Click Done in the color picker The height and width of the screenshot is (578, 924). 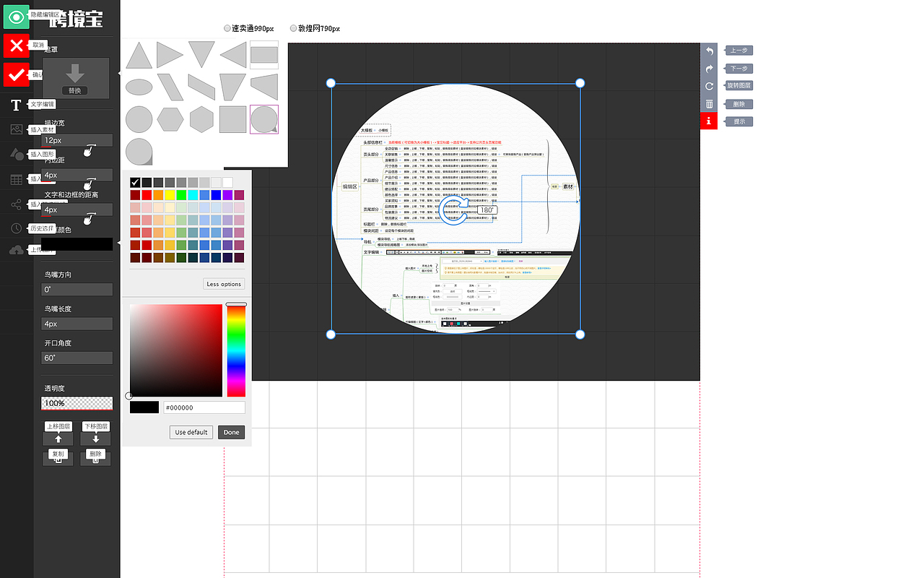click(x=231, y=432)
